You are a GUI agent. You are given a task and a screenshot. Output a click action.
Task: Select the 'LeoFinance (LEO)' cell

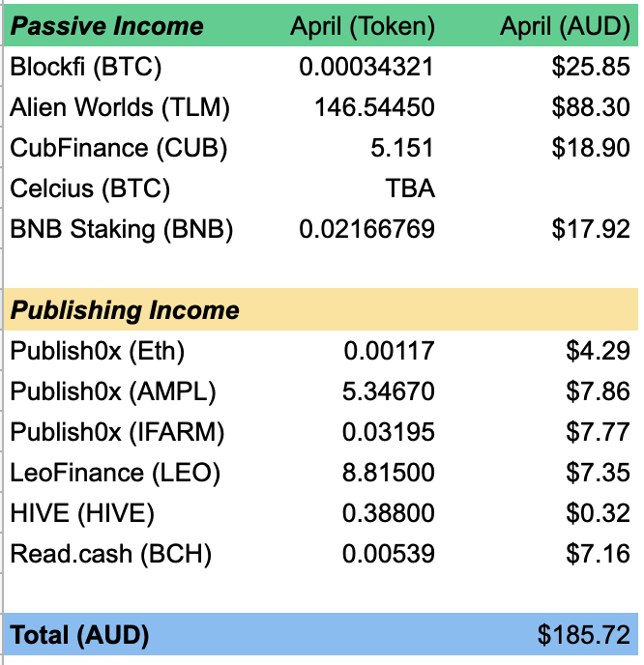click(x=115, y=473)
